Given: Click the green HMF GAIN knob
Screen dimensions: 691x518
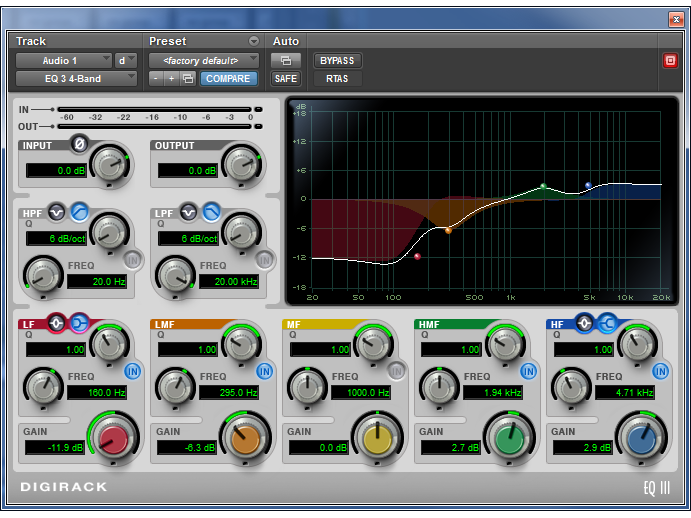Looking at the screenshot, I should tap(509, 438).
